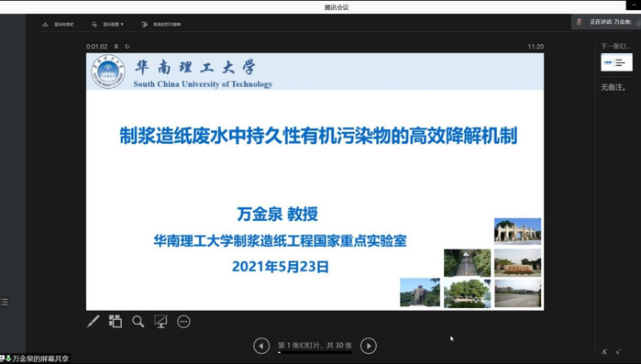Image resolution: width=641 pixels, height=364 pixels.
Task: Click the speaking indicator for 万金泉
Action: (x=605, y=22)
